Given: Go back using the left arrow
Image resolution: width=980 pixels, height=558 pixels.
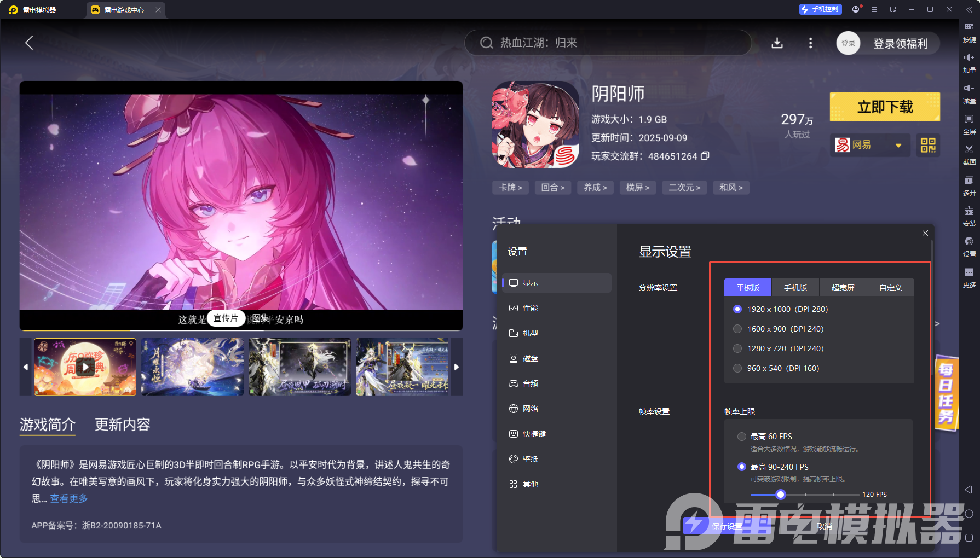Looking at the screenshot, I should tap(30, 43).
